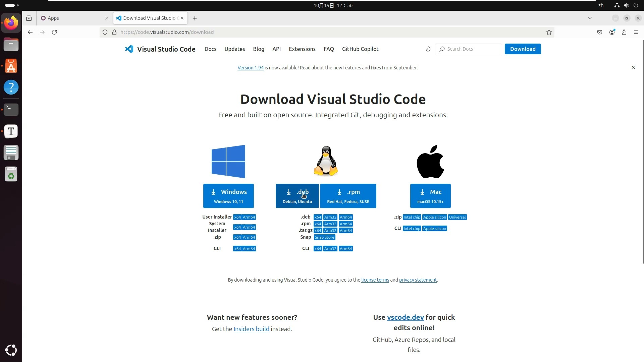The height and width of the screenshot is (362, 644).
Task: Select Mac .zip Apple silicon
Action: coord(434,217)
